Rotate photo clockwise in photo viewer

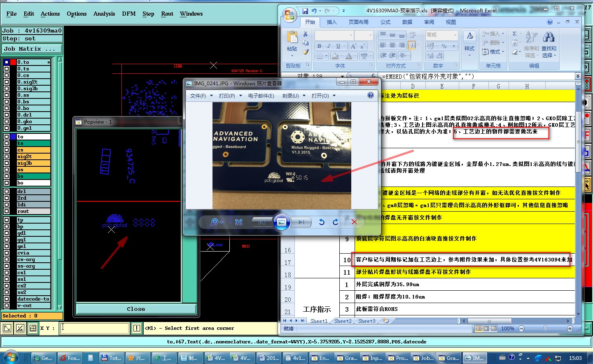click(336, 222)
